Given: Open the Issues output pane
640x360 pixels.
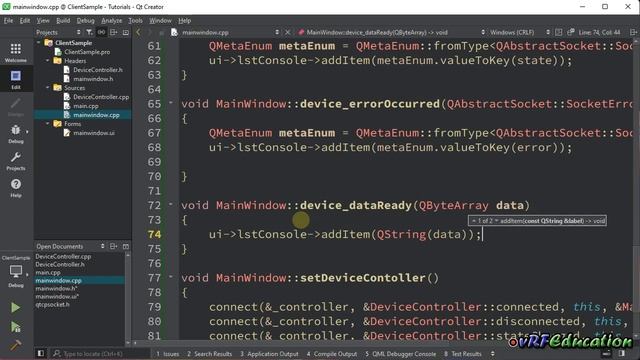Looking at the screenshot, I should [167, 354].
